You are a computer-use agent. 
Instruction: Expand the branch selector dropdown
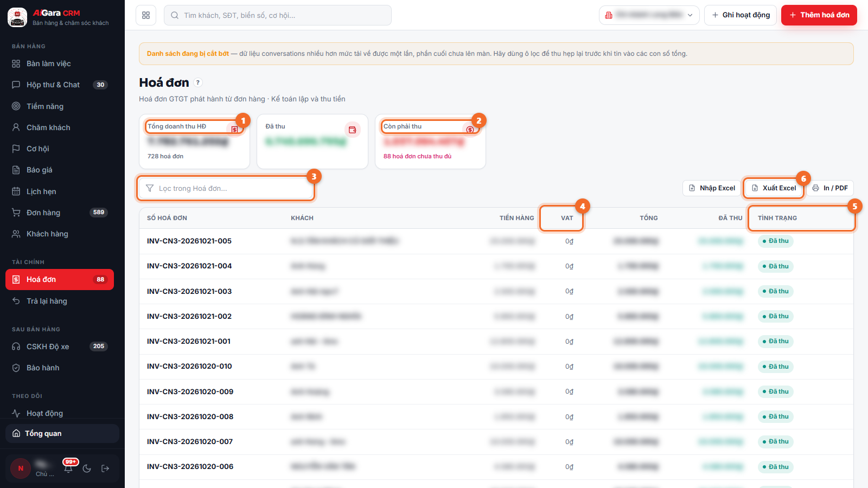[x=649, y=15]
